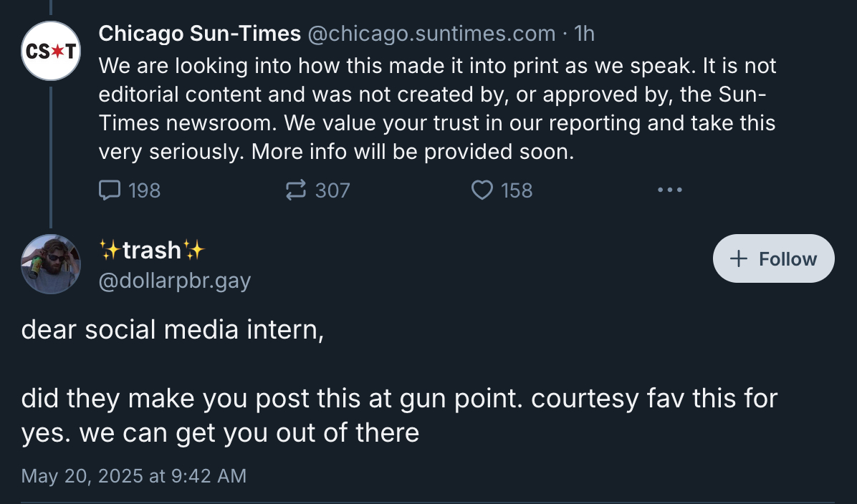Screen dimensions: 857x504
Task: Click the Chicago Sun-Times CST avatar
Action: [50, 51]
